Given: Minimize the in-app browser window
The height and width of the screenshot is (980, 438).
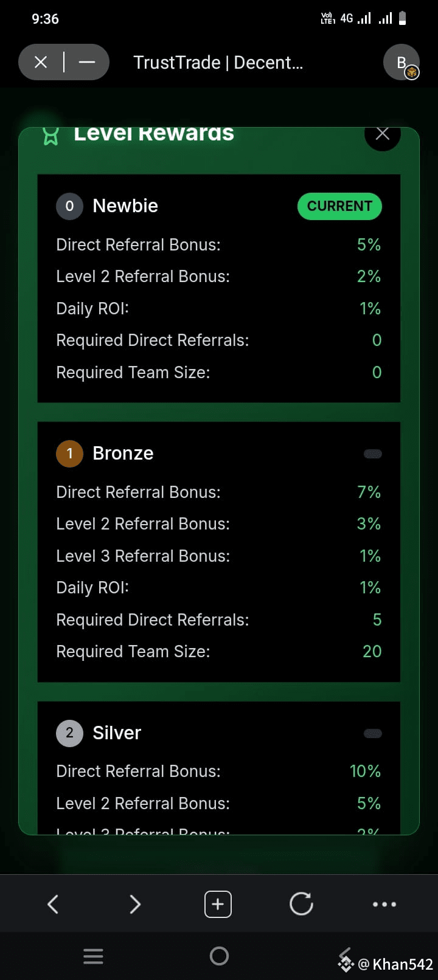Looking at the screenshot, I should click(87, 62).
